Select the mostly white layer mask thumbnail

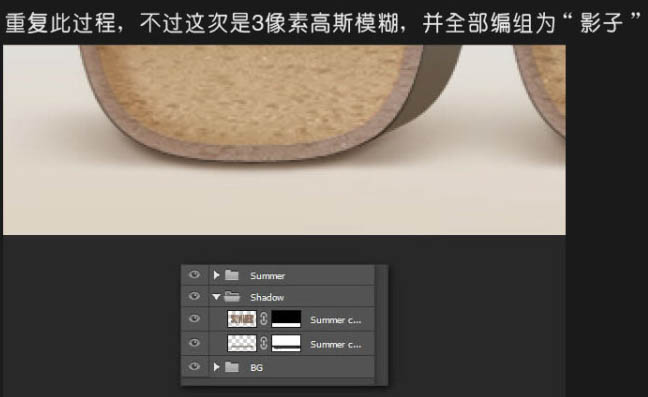click(286, 343)
